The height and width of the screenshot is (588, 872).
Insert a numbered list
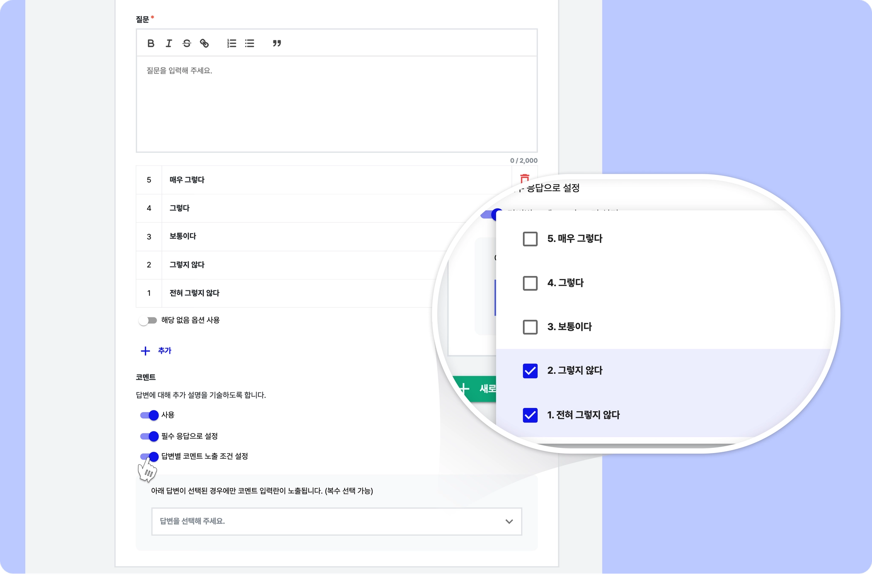click(x=231, y=43)
